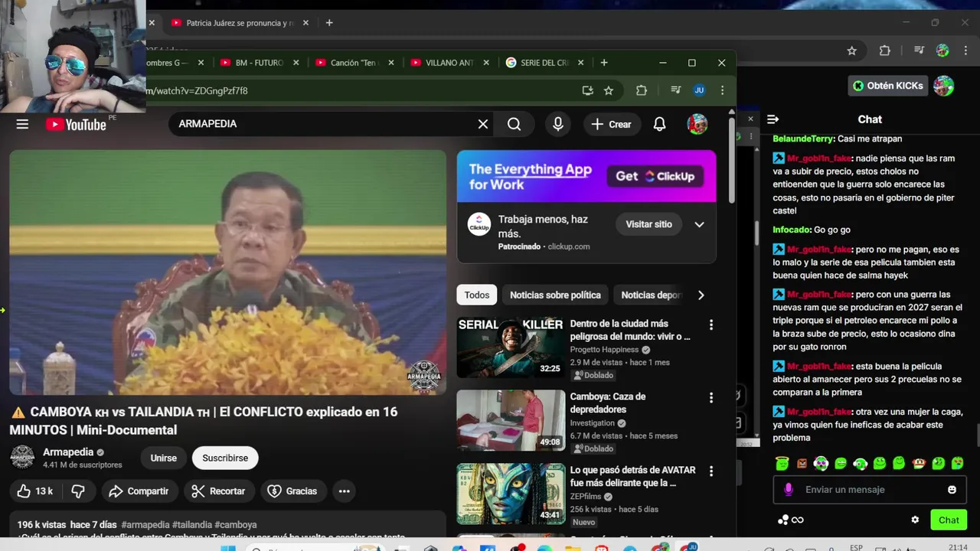Image resolution: width=980 pixels, height=551 pixels.
Task: Bookmark this page with the star
Action: [x=609, y=90]
